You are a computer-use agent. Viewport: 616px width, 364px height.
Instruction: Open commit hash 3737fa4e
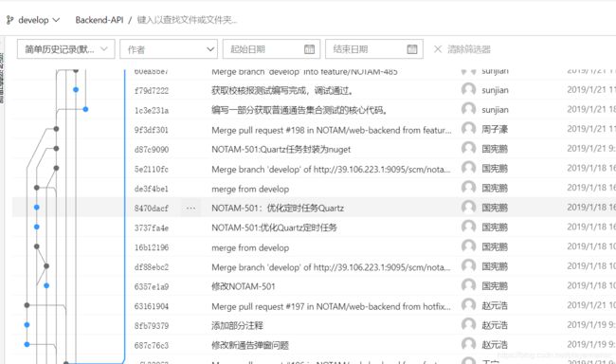[152, 227]
